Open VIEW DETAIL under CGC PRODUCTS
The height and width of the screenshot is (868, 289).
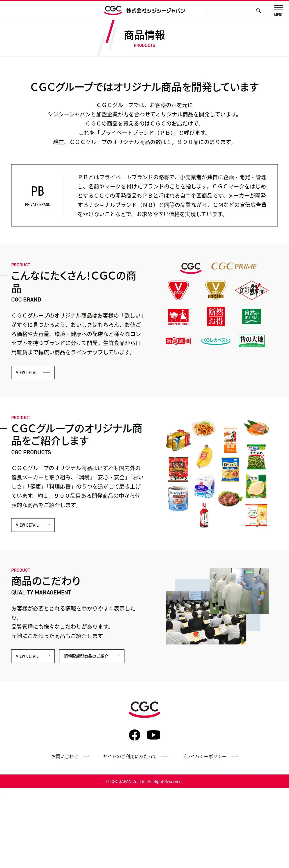(33, 525)
